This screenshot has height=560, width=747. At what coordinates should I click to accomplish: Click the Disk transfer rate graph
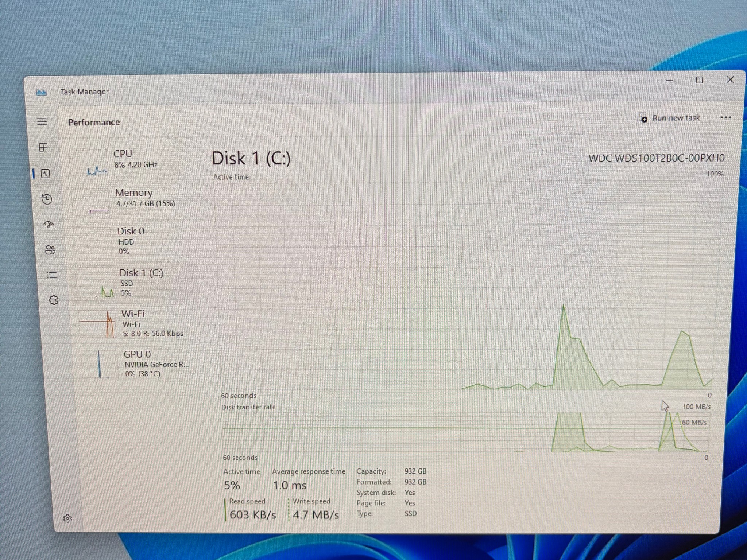coord(466,432)
